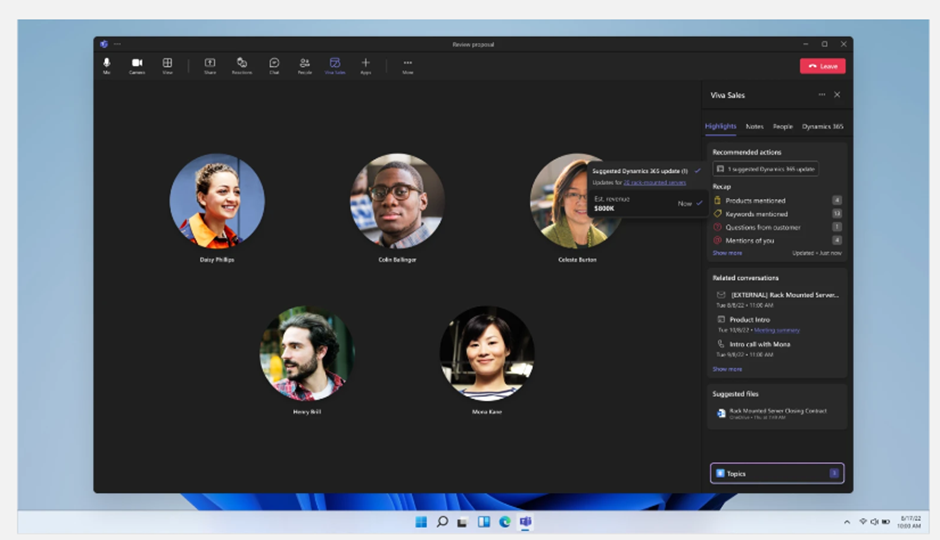Click the Teams logo in the title bar
The width and height of the screenshot is (940, 540).
point(104,44)
